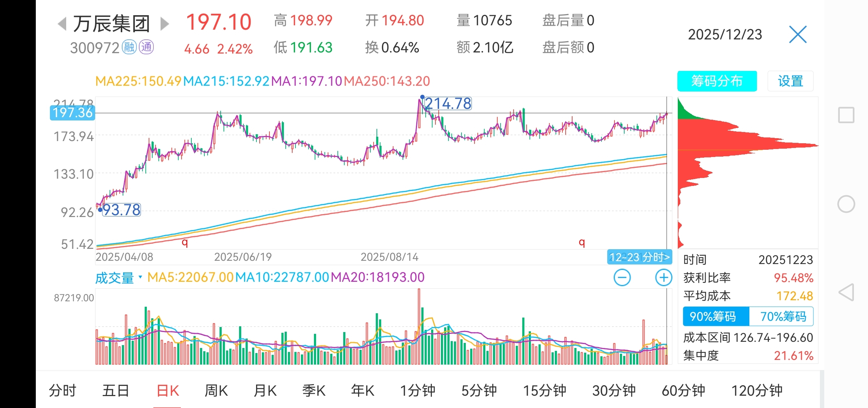Viewport: 868px width, 408px height.
Task: Switch to the 分时 tab
Action: tap(62, 391)
